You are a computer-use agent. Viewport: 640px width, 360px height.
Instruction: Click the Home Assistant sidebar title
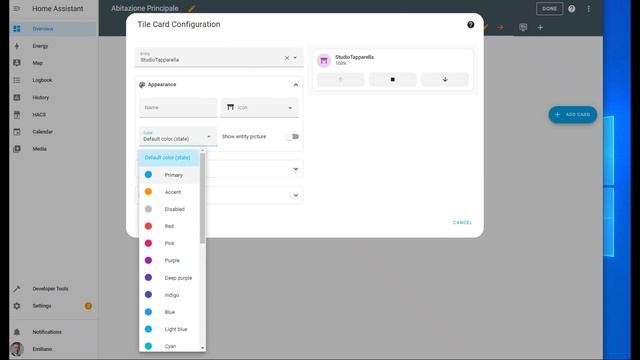(x=58, y=9)
